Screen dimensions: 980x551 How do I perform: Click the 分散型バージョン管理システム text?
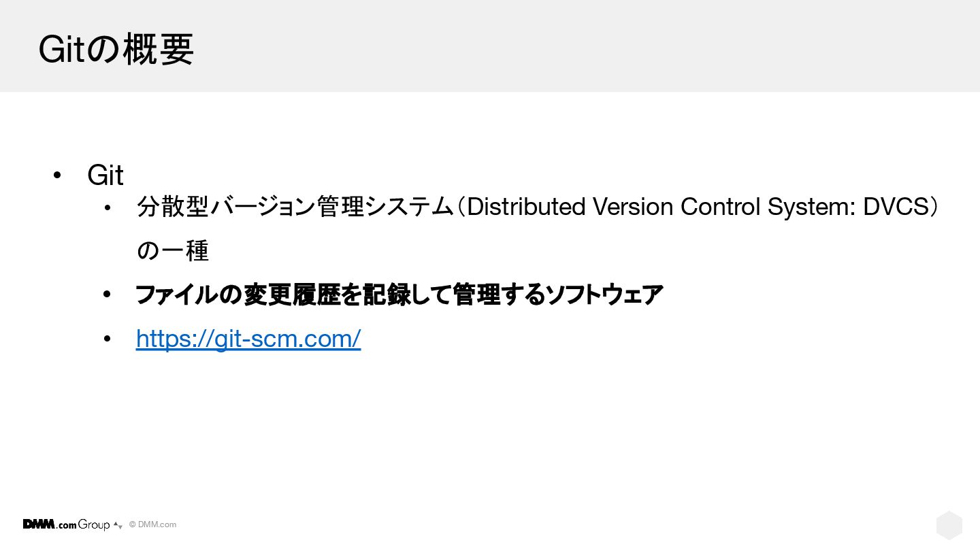tap(295, 207)
